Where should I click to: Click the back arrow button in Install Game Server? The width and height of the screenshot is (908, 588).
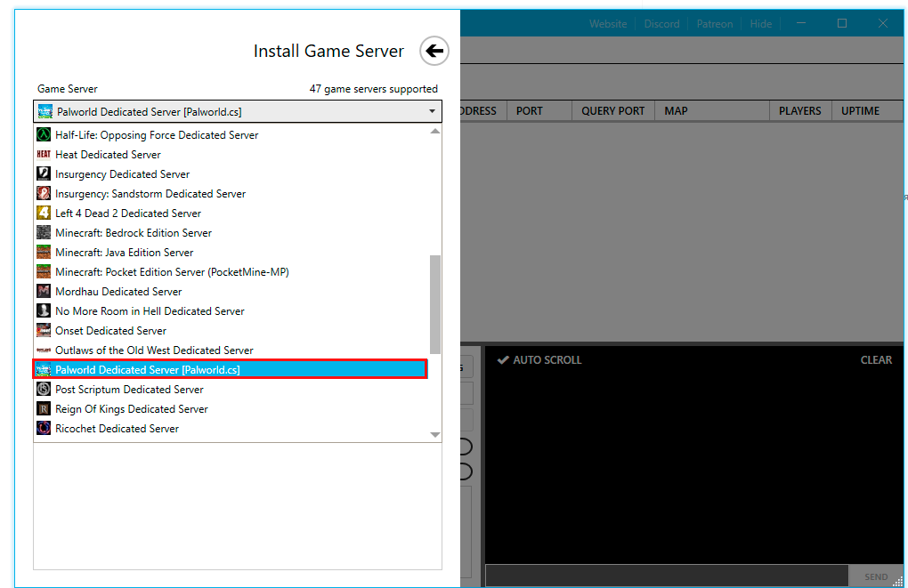coord(434,51)
